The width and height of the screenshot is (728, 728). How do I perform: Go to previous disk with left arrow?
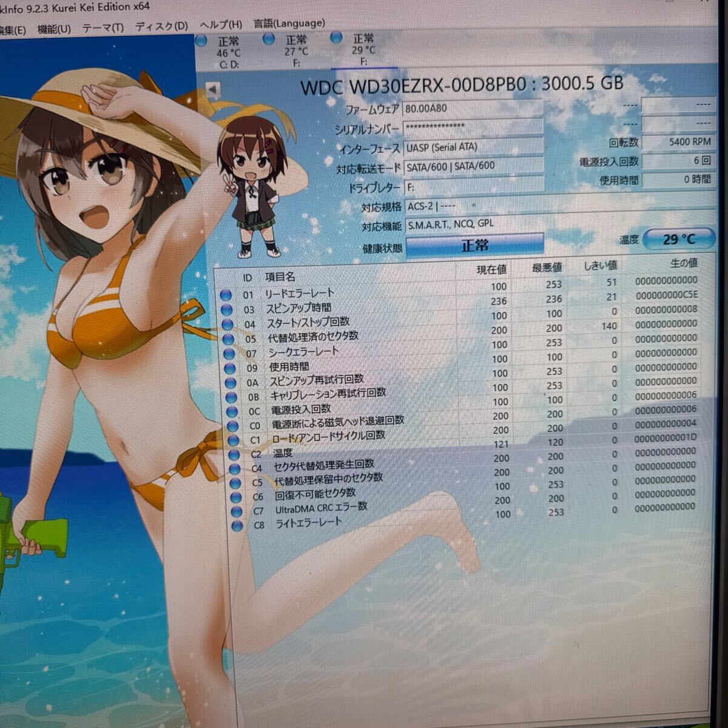[212, 91]
